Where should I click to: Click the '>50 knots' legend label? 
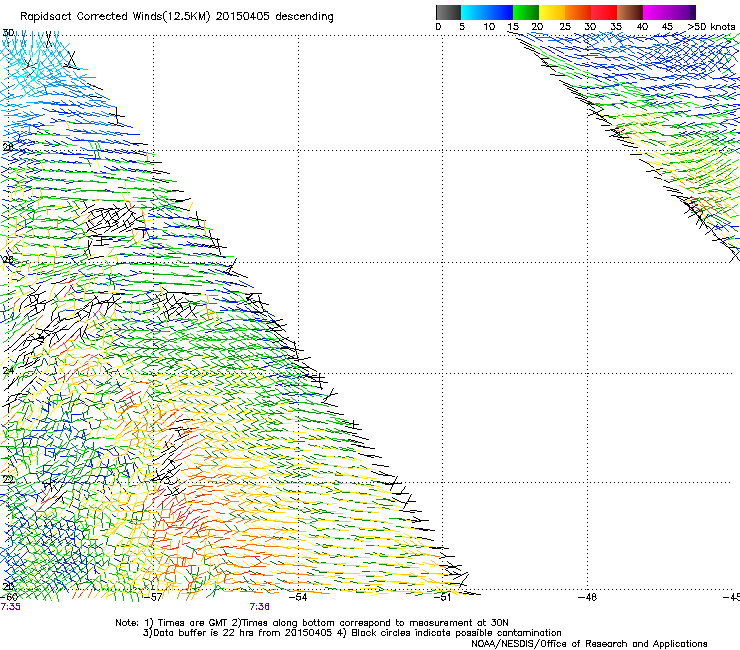coord(711,27)
